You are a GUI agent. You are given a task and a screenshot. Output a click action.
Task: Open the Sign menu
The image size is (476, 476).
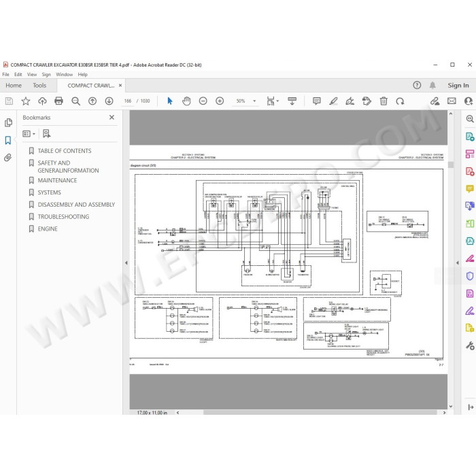point(46,74)
